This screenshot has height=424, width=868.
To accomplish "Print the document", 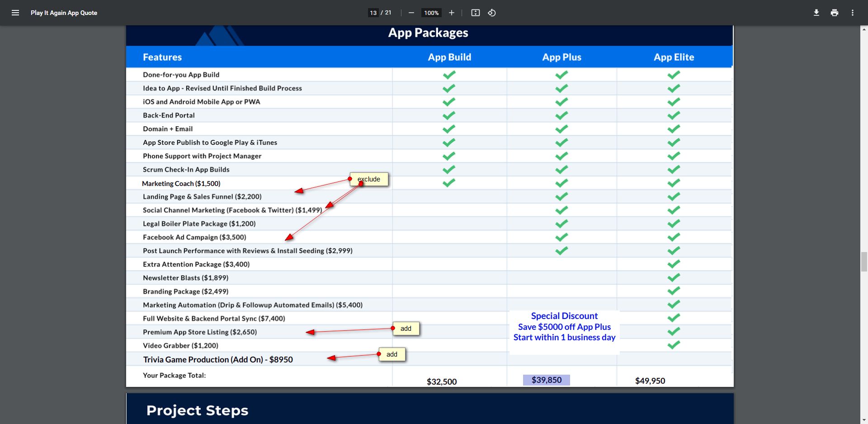I will [x=834, y=13].
